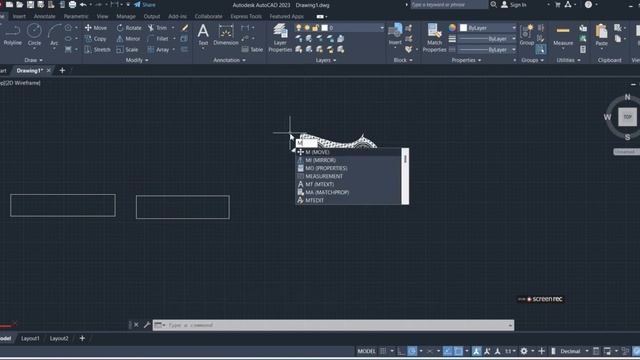This screenshot has height=360, width=640.
Task: Activate the Scale command
Action: 127,49
